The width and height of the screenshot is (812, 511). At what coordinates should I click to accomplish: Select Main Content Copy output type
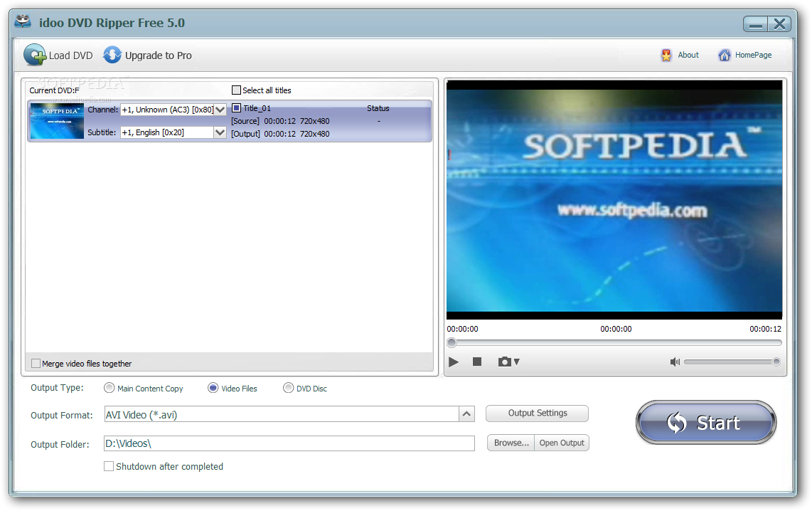[109, 388]
